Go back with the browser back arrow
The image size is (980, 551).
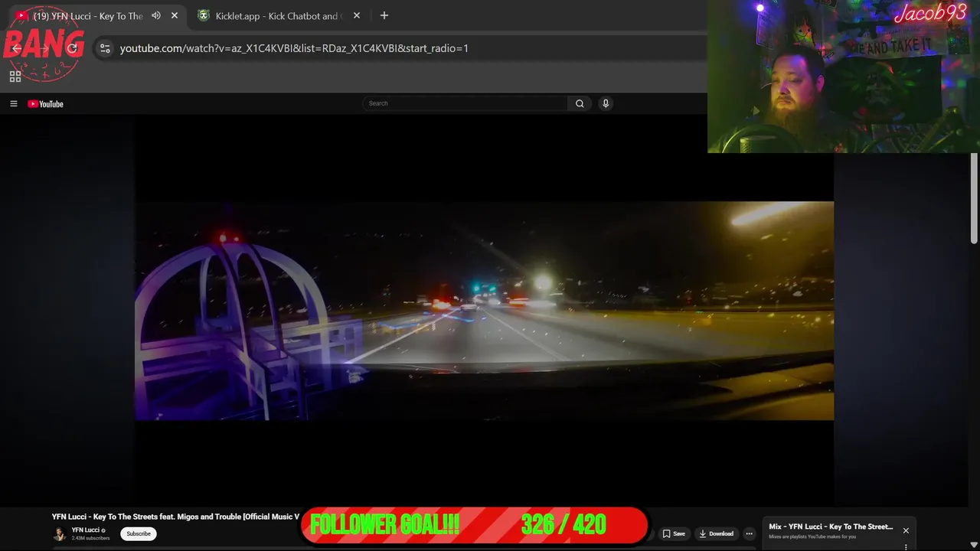pos(17,48)
